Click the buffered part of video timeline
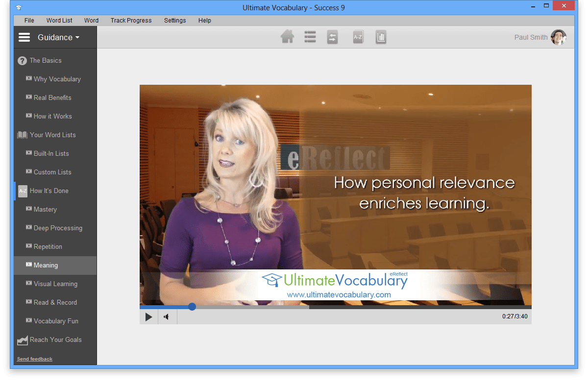Image resolution: width=588 pixels, height=387 pixels. pyautogui.click(x=252, y=307)
